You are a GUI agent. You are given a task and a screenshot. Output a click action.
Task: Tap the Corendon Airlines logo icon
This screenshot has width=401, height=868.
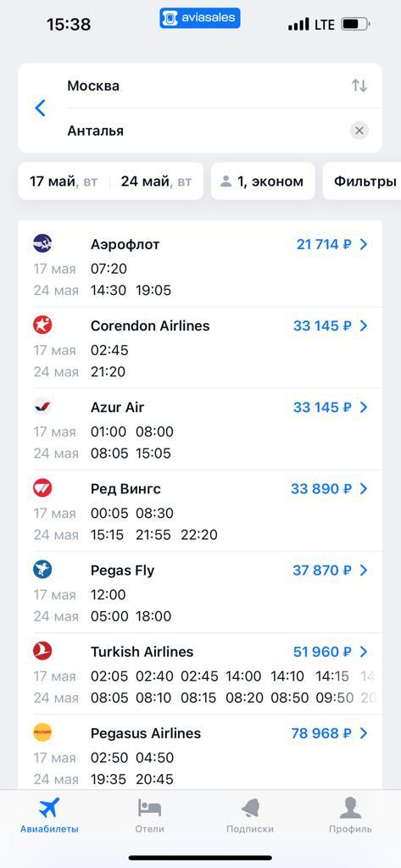(x=42, y=325)
